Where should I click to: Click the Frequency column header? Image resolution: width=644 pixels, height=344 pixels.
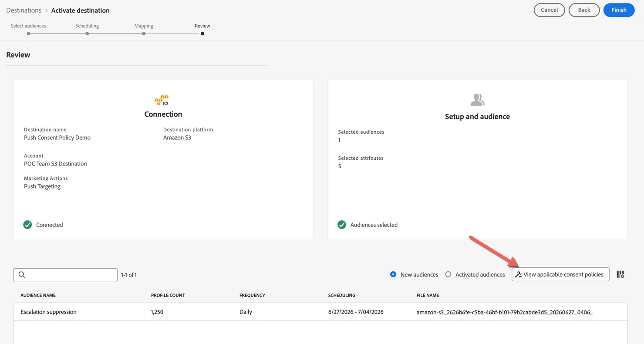[x=252, y=295]
